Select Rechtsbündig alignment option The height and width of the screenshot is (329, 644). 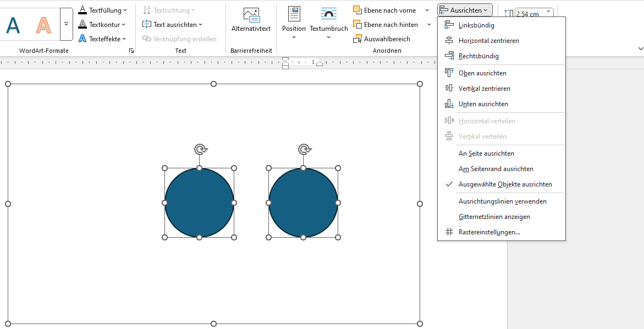(501, 56)
